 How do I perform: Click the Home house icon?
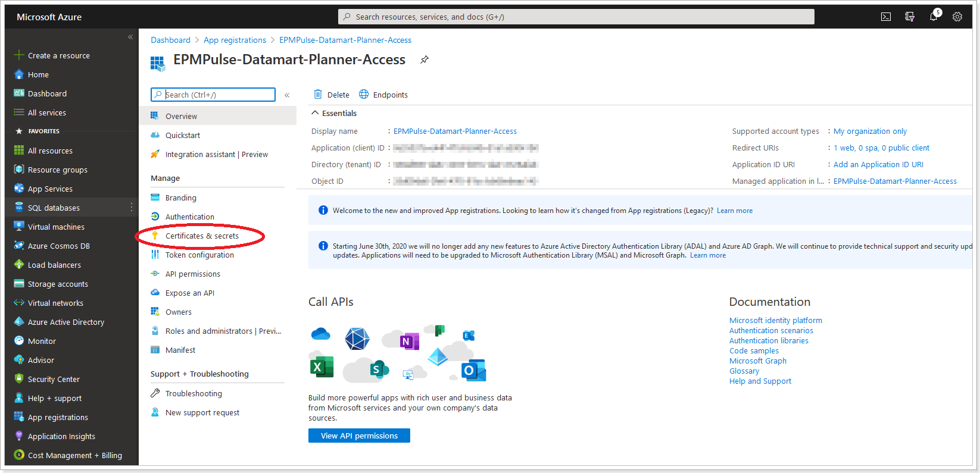click(19, 74)
